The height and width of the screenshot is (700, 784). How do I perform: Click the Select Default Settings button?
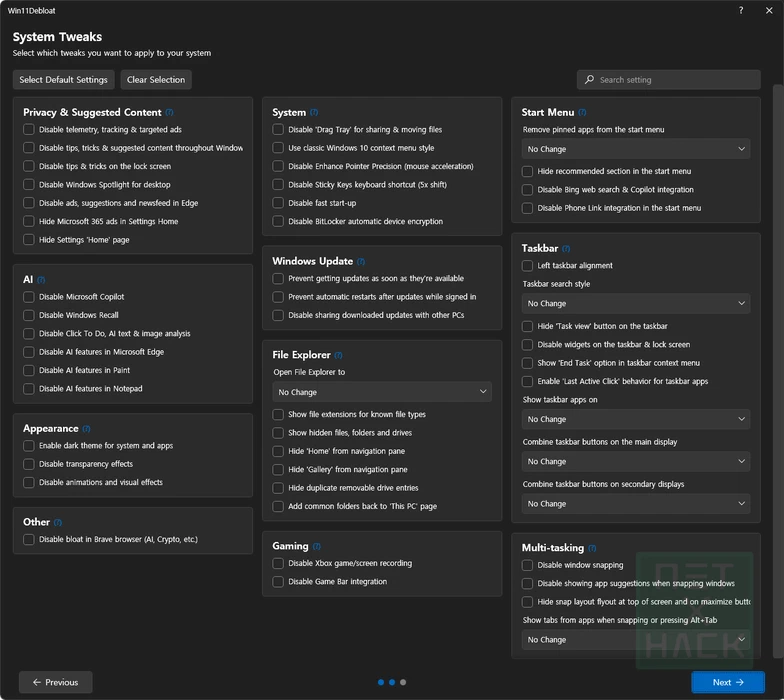(63, 80)
